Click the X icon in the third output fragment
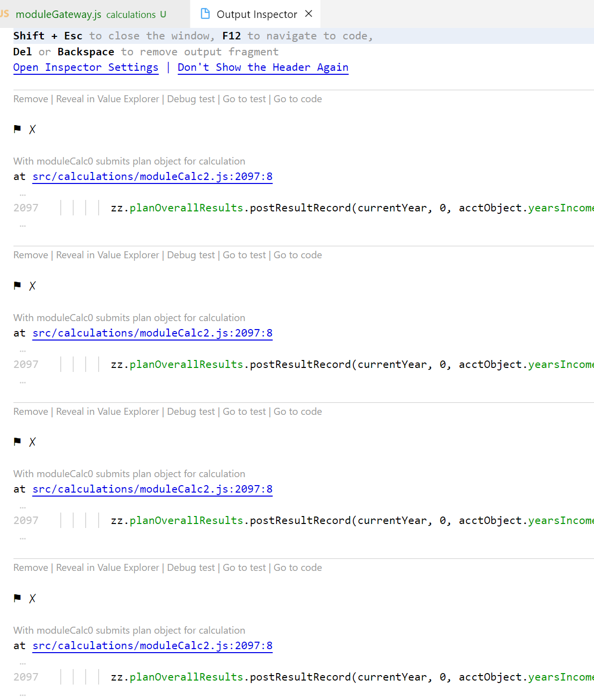 pos(33,442)
